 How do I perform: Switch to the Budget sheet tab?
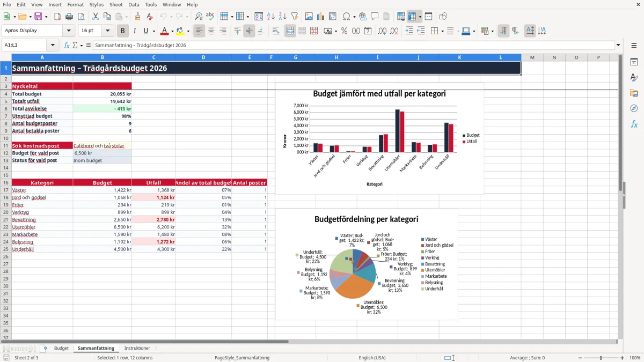click(61, 348)
